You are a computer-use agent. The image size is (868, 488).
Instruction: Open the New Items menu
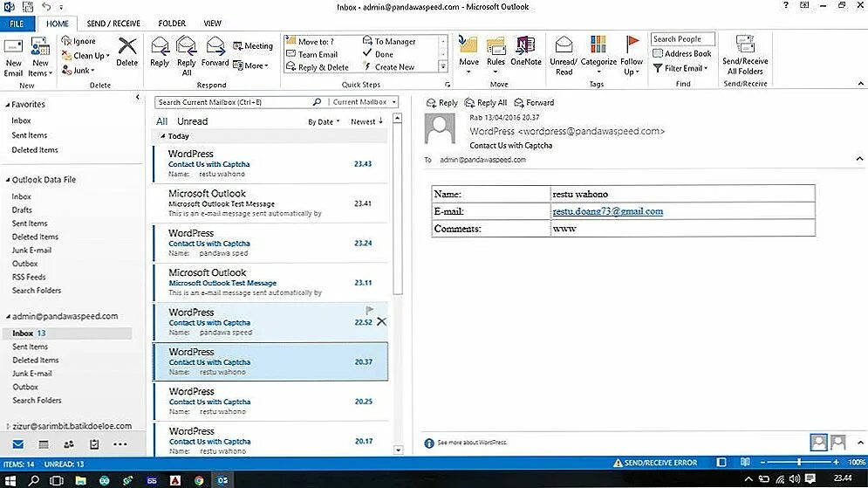pos(40,58)
